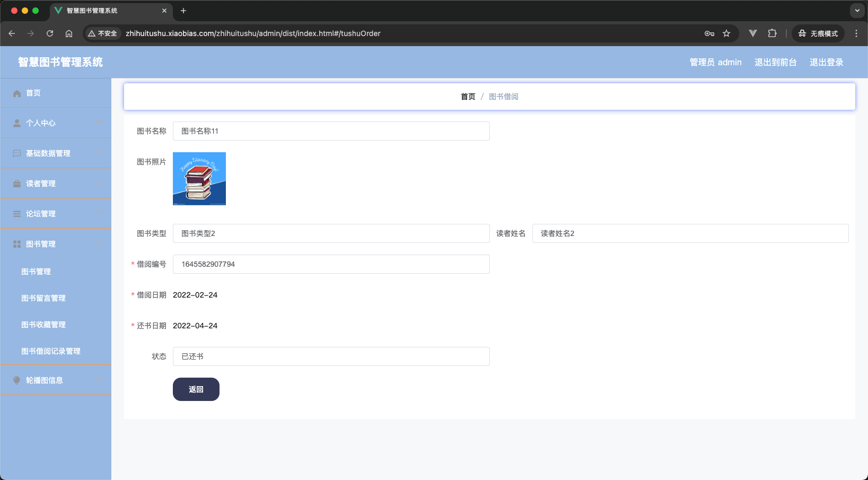Click the 读者姓名 input field
Viewport: 868px width, 480px height.
tap(690, 233)
